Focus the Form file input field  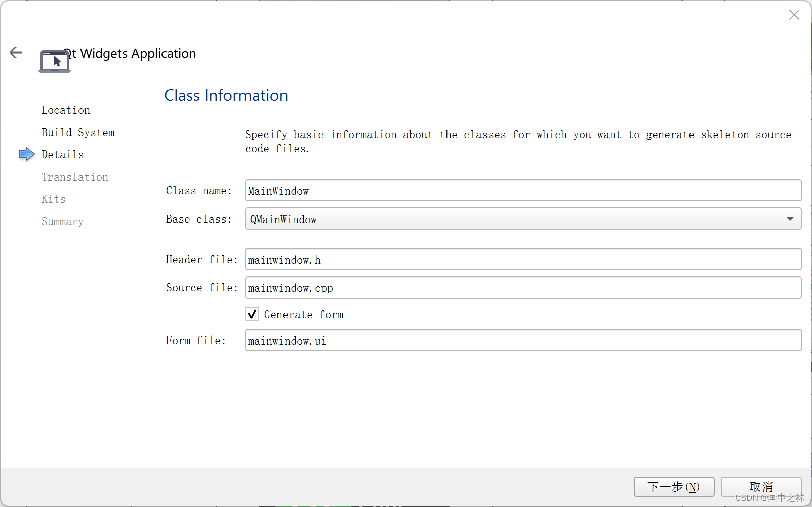click(523, 340)
